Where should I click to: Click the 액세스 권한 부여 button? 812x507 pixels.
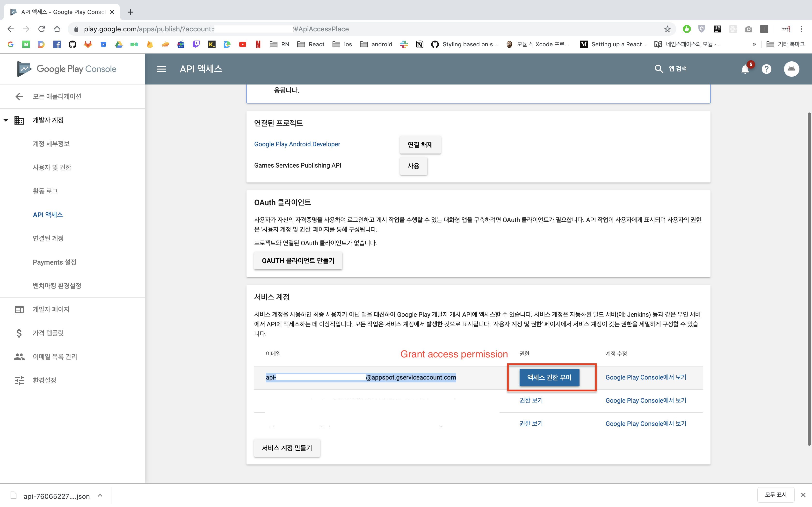coord(549,378)
